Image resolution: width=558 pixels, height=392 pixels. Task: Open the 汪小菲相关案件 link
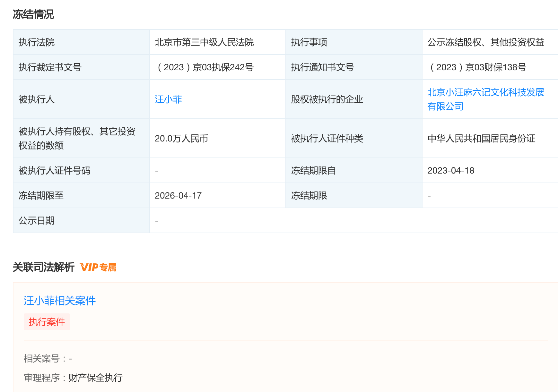tap(59, 301)
